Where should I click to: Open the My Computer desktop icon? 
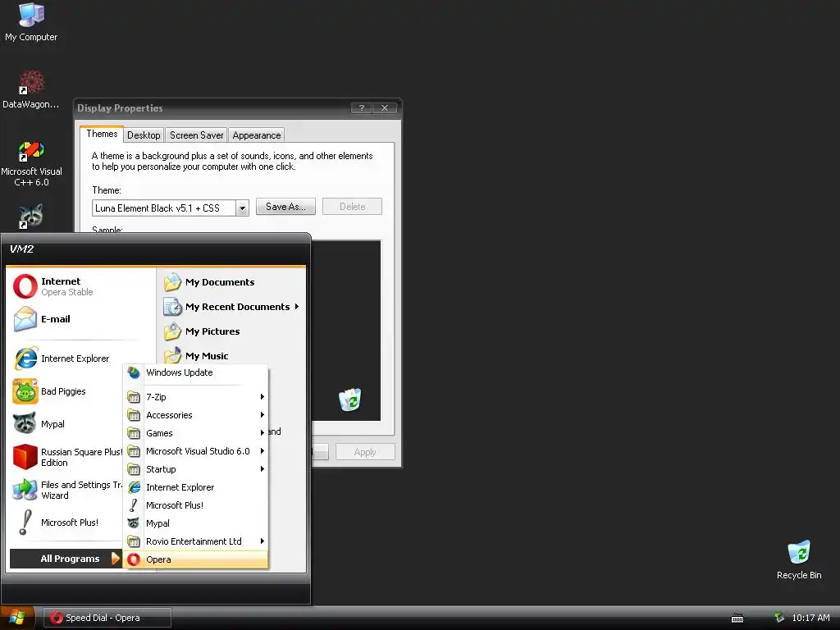pyautogui.click(x=31, y=22)
